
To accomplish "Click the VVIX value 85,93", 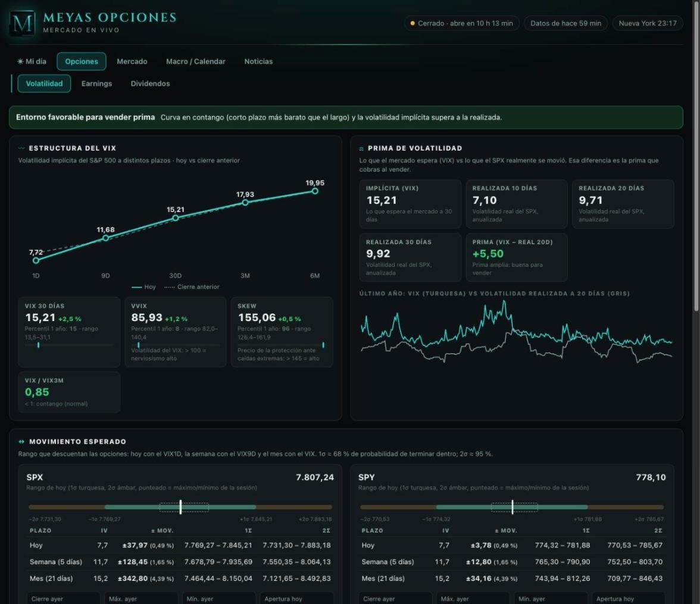I will pos(146,317).
